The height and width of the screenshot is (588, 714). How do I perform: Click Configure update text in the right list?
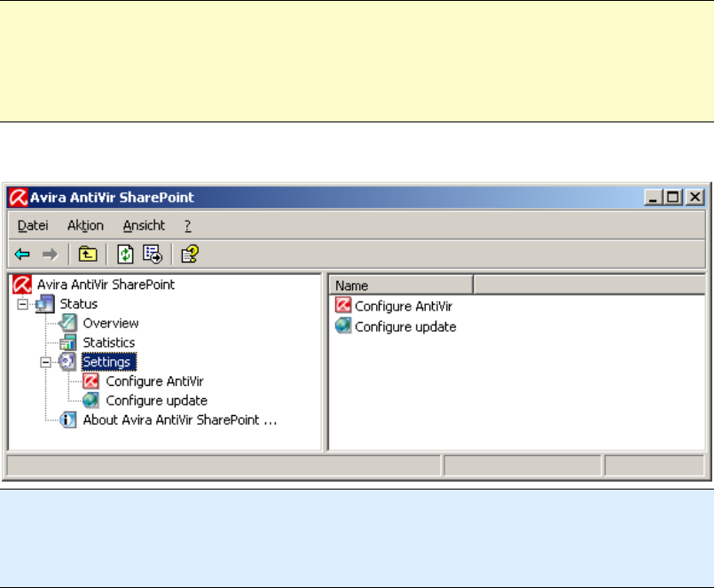click(x=405, y=327)
